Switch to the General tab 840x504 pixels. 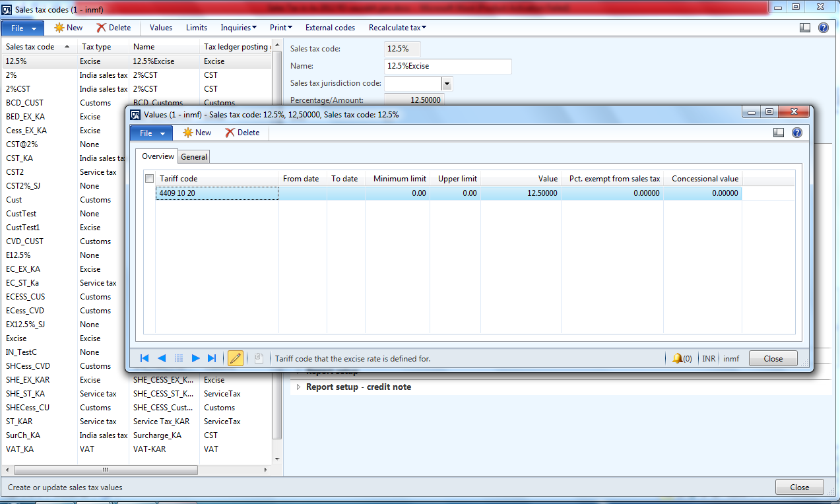pos(193,156)
